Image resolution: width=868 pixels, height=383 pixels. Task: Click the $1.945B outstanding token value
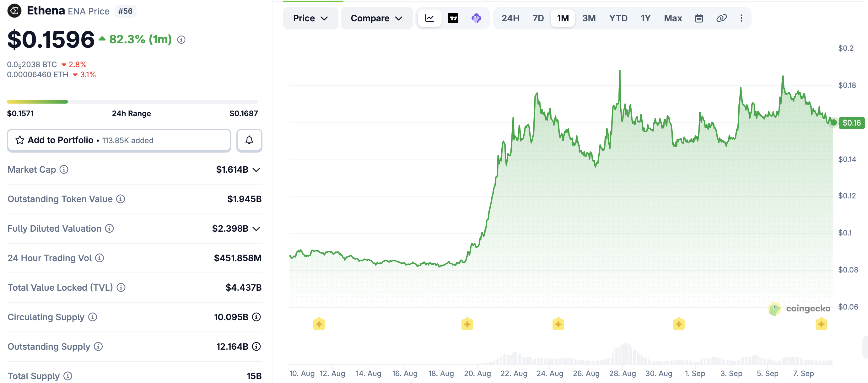(x=244, y=199)
